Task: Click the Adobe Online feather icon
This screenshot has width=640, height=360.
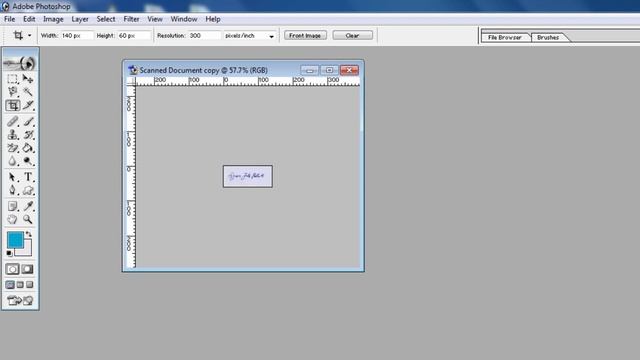Action: point(20,63)
